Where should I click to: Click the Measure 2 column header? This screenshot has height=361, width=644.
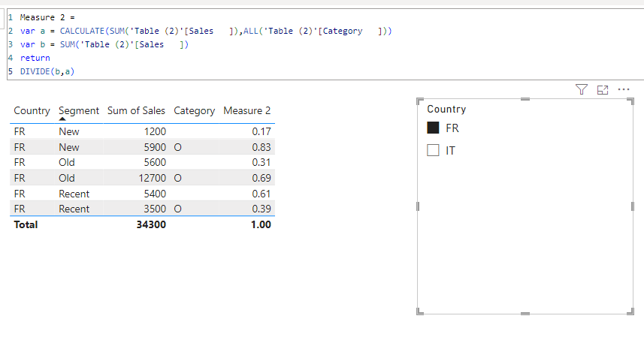tap(246, 111)
